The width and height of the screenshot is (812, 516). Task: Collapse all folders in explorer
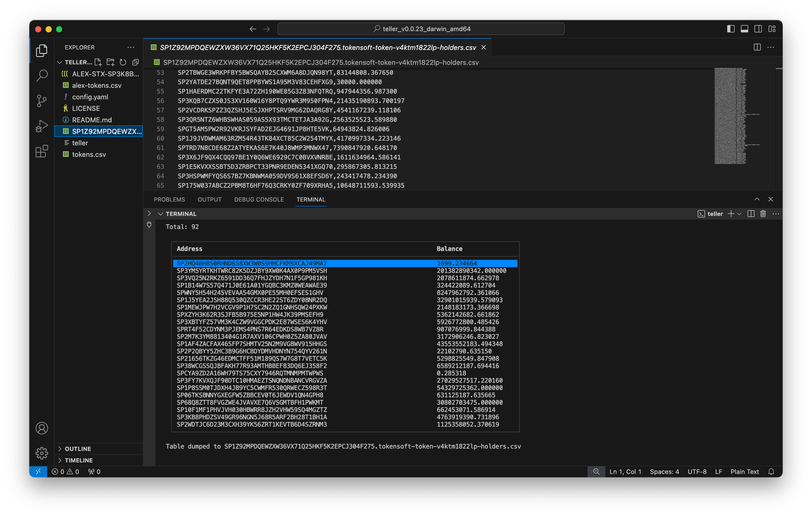tap(136, 62)
